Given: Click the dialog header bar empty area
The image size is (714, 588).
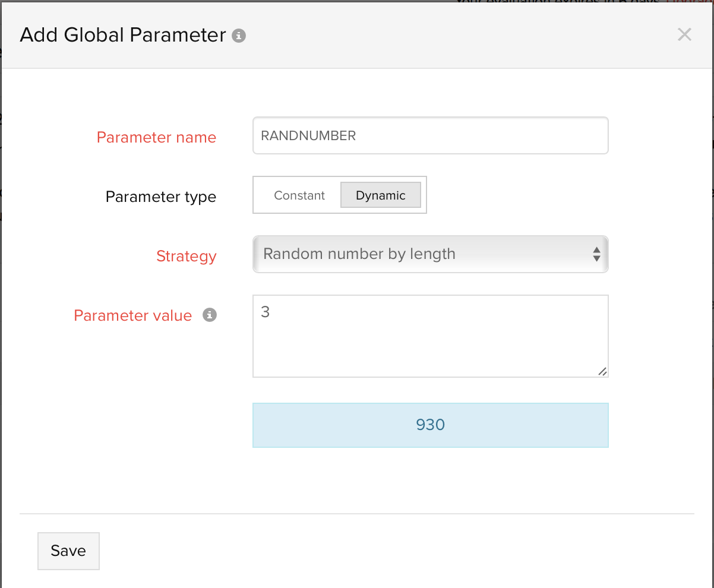Looking at the screenshot, I should tap(451, 36).
